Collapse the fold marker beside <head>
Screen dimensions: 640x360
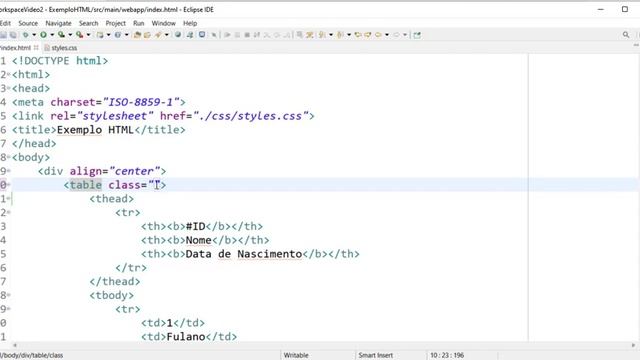9,89
